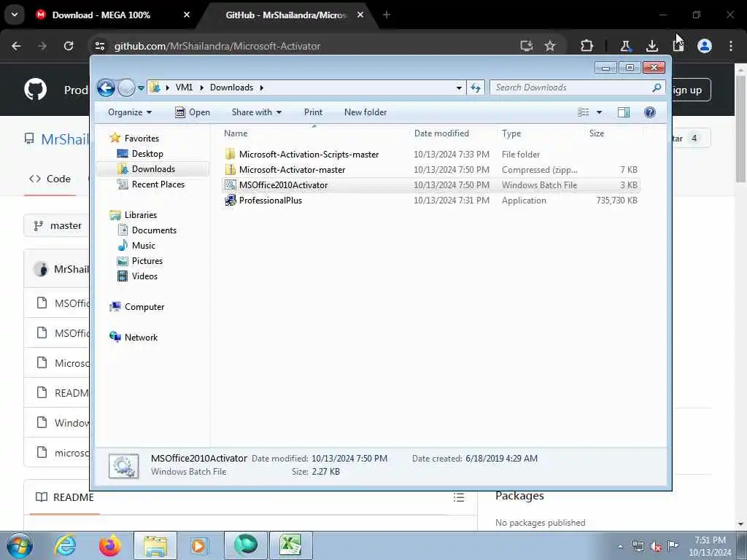Screen dimensions: 747x560
Task: Open the master branch selector on GitHub
Action: (57, 226)
